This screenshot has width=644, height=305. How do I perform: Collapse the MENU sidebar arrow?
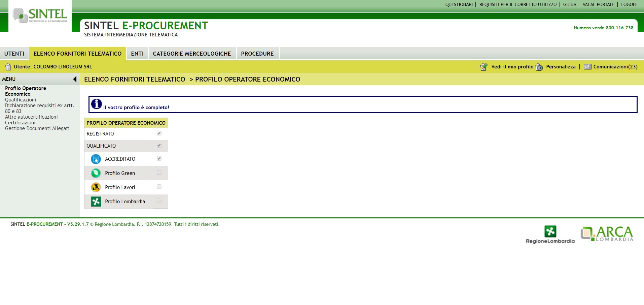pyautogui.click(x=75, y=79)
